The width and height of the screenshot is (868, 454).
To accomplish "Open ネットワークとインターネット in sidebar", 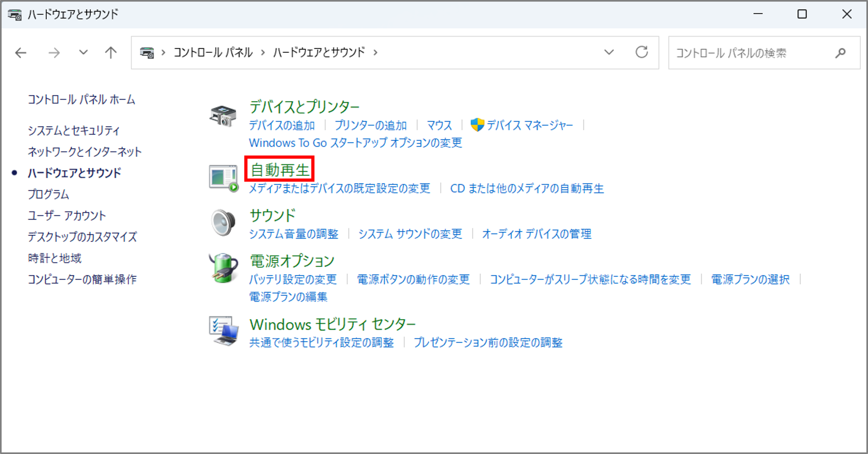I will (x=85, y=152).
